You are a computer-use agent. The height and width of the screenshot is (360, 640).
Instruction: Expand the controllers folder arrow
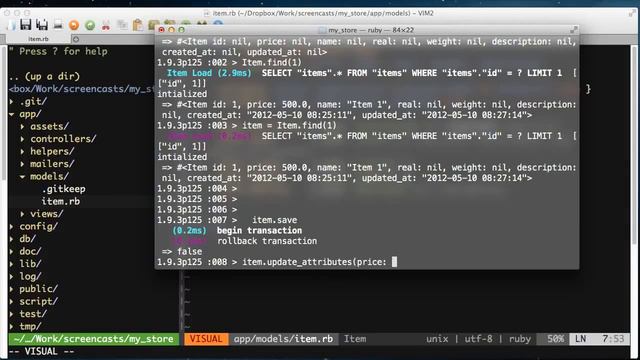[22, 139]
